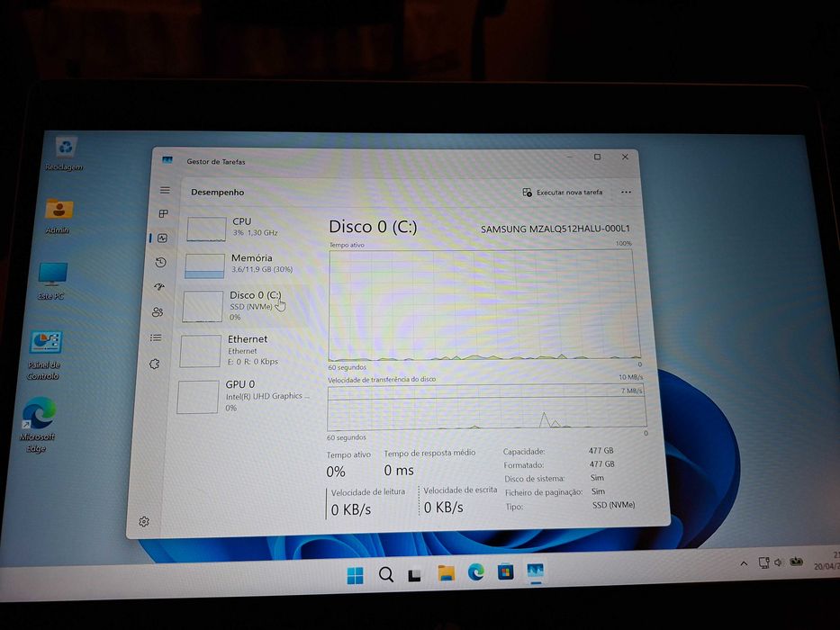Click the battery icon in system tray
Screen dimensions: 840x630
pos(796,562)
